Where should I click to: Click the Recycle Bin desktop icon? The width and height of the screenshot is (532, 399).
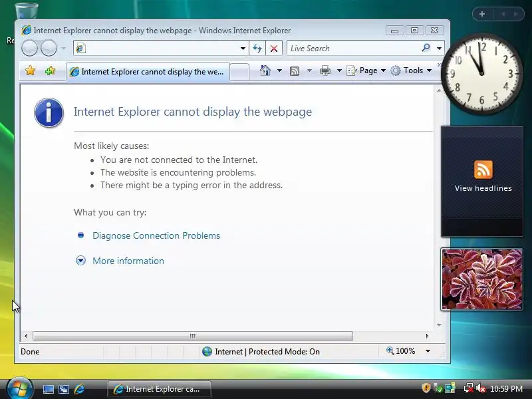(x=25, y=10)
